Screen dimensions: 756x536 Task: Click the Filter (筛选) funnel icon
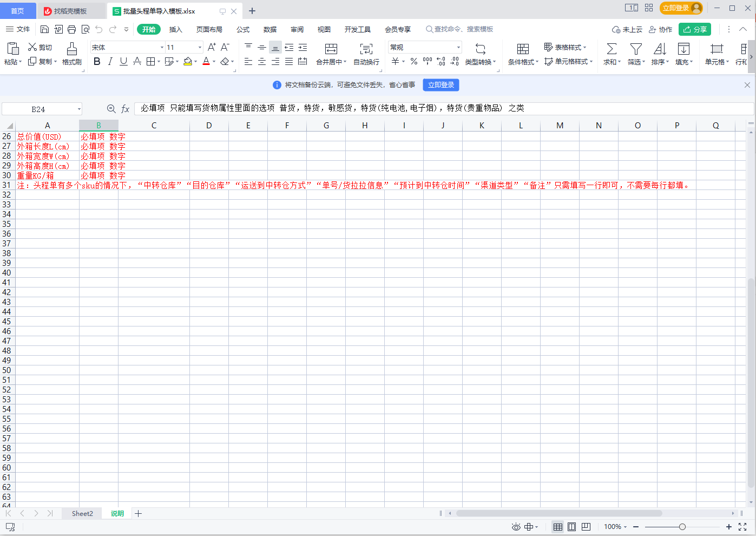click(x=636, y=49)
